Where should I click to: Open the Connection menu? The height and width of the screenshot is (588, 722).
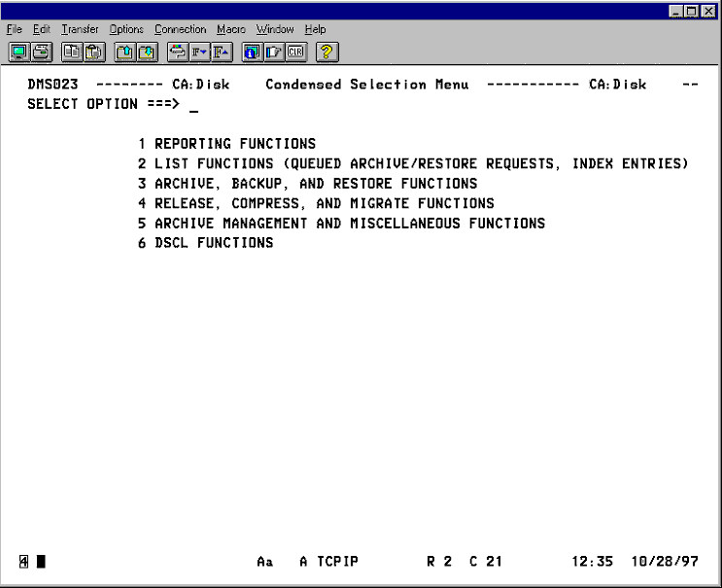click(181, 29)
